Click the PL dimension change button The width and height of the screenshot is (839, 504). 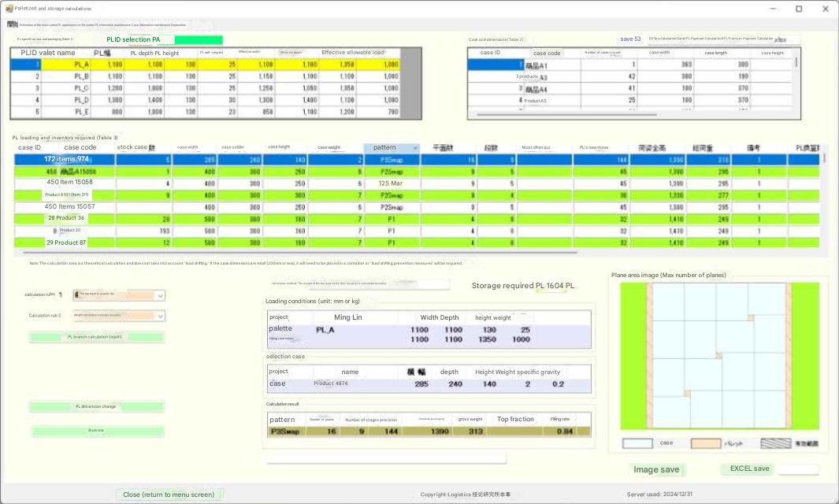coord(96,407)
